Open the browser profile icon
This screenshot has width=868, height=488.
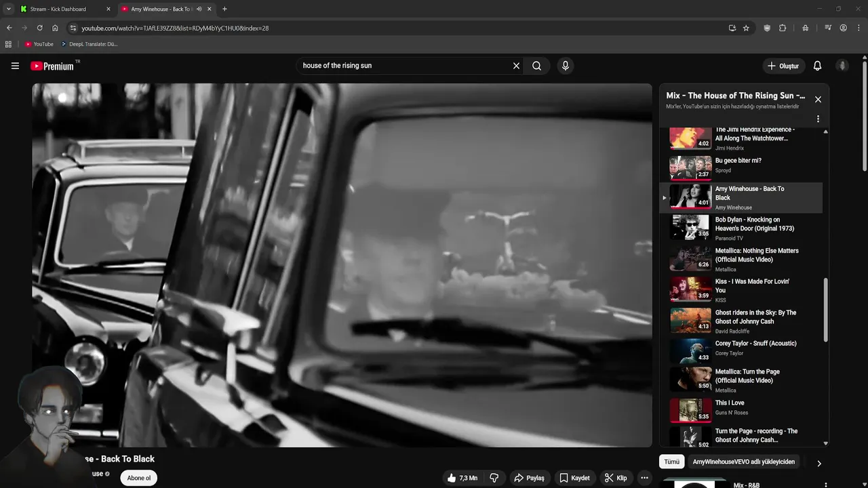[x=843, y=28]
